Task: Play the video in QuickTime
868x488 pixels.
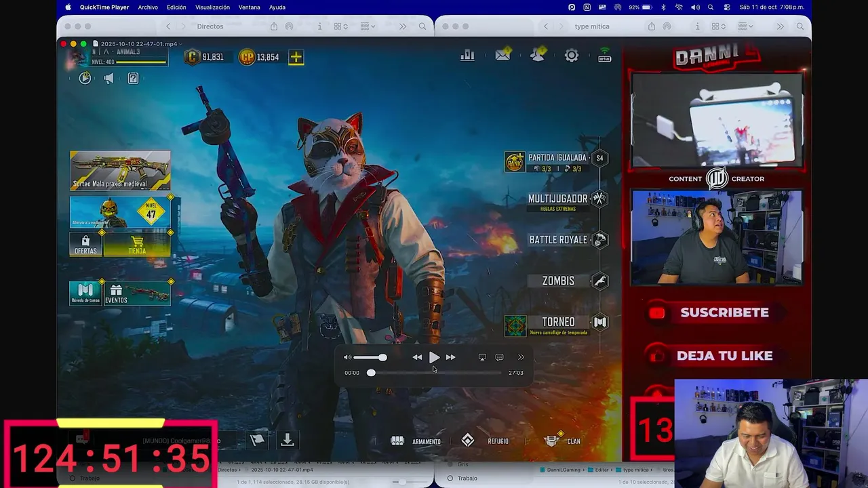Action: coord(434,357)
